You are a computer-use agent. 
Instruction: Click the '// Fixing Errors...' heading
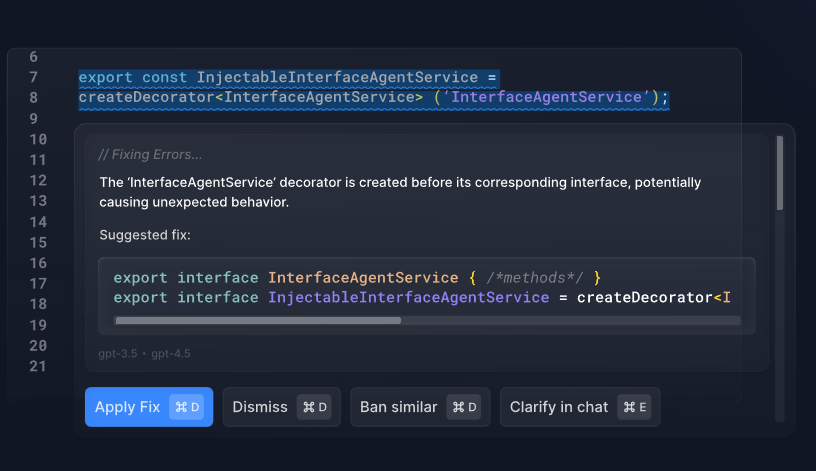(150, 155)
